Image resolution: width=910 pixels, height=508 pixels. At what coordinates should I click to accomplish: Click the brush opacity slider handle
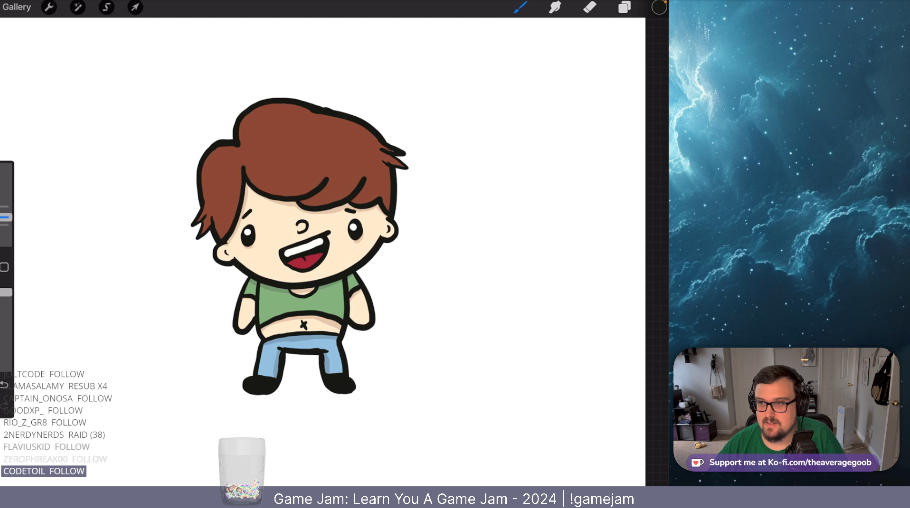tap(5, 293)
